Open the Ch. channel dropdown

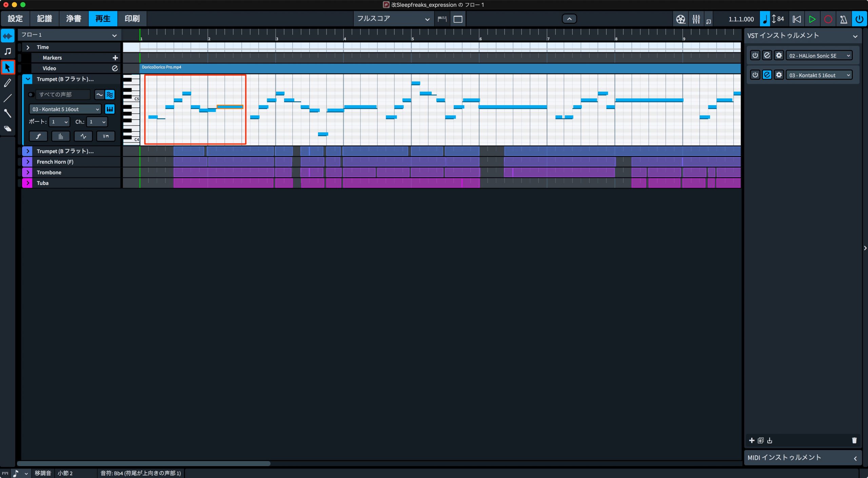[x=97, y=122]
